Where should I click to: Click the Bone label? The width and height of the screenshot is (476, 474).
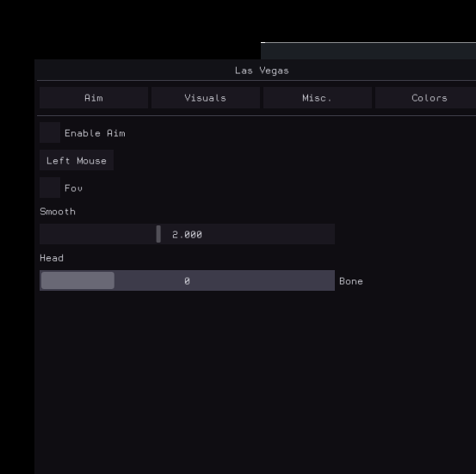pyautogui.click(x=351, y=281)
